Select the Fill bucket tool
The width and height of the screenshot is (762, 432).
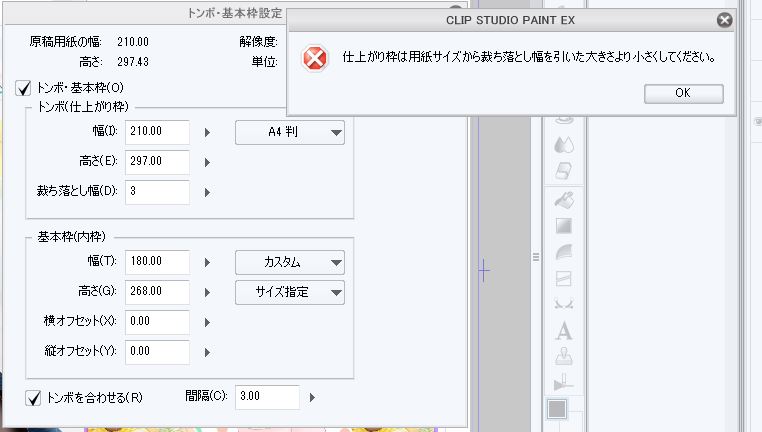pos(564,200)
